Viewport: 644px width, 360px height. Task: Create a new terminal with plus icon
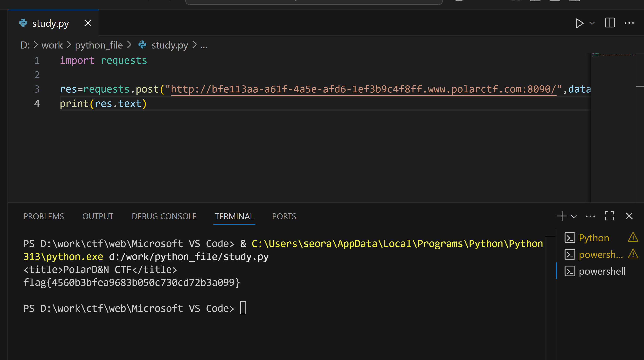point(562,216)
